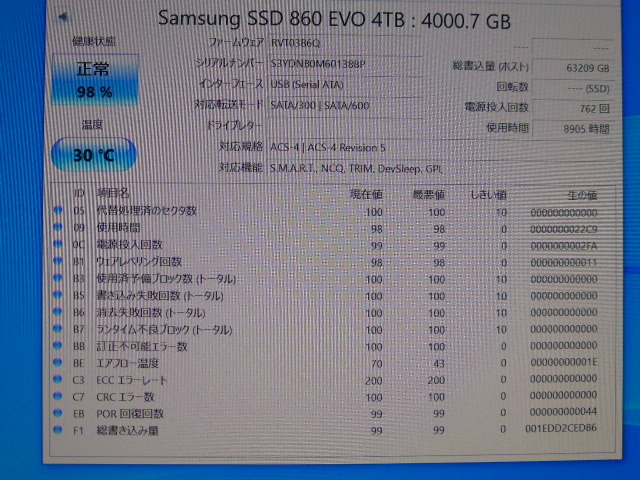
Task: Click the status dot for row B7
Action: [58, 329]
